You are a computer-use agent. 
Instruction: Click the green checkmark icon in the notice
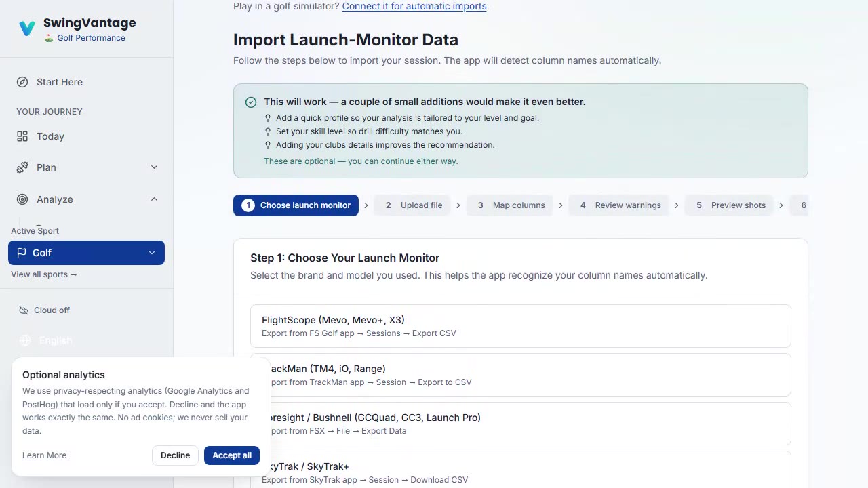coord(251,102)
